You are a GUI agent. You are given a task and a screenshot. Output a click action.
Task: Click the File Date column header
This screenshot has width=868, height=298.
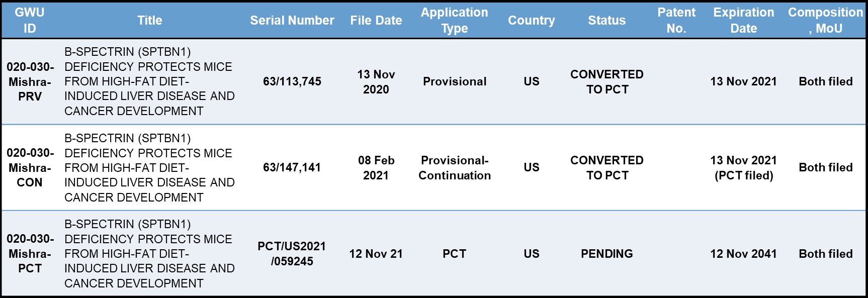point(376,20)
